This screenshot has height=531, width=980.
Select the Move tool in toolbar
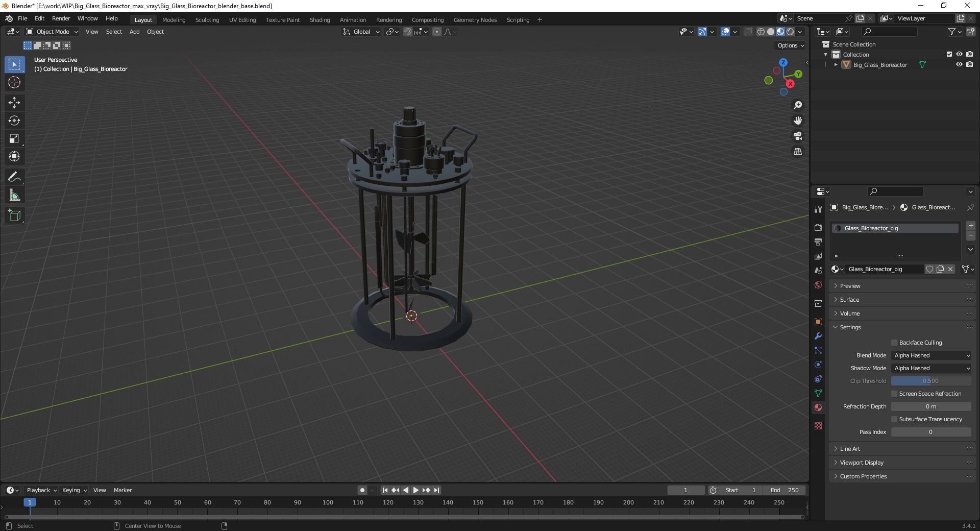click(x=14, y=103)
